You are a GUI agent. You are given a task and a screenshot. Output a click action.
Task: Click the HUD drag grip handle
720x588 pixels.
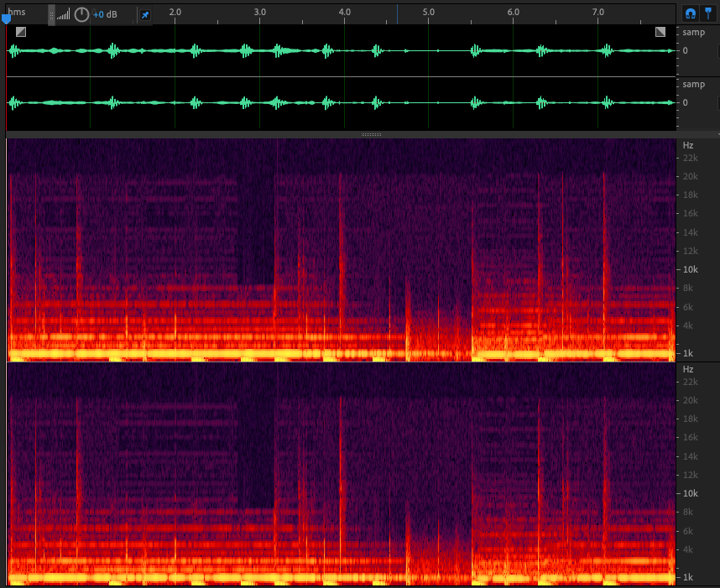52,13
